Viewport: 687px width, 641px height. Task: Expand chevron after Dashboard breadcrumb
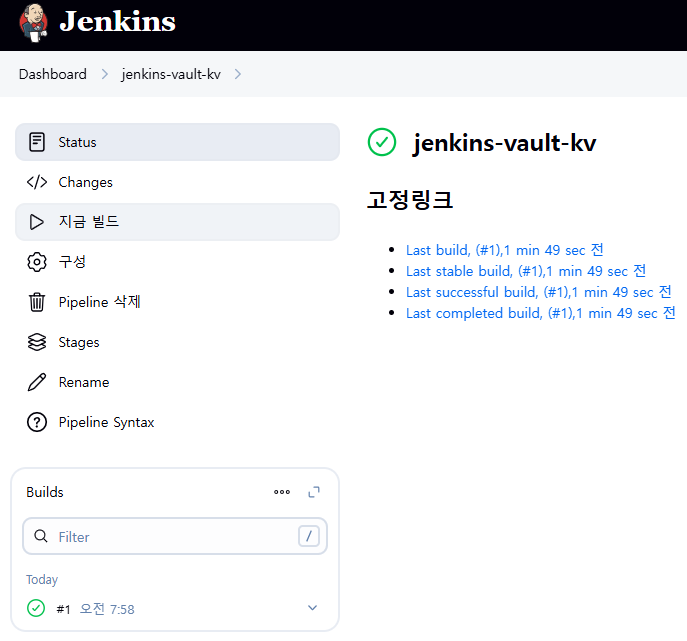(104, 74)
